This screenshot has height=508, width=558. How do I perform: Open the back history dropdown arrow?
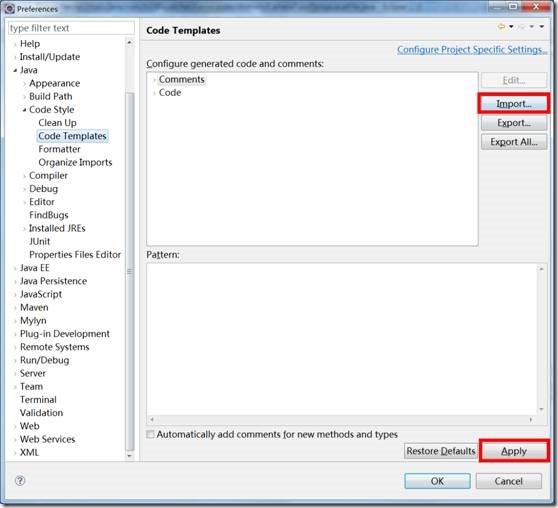pyautogui.click(x=511, y=27)
